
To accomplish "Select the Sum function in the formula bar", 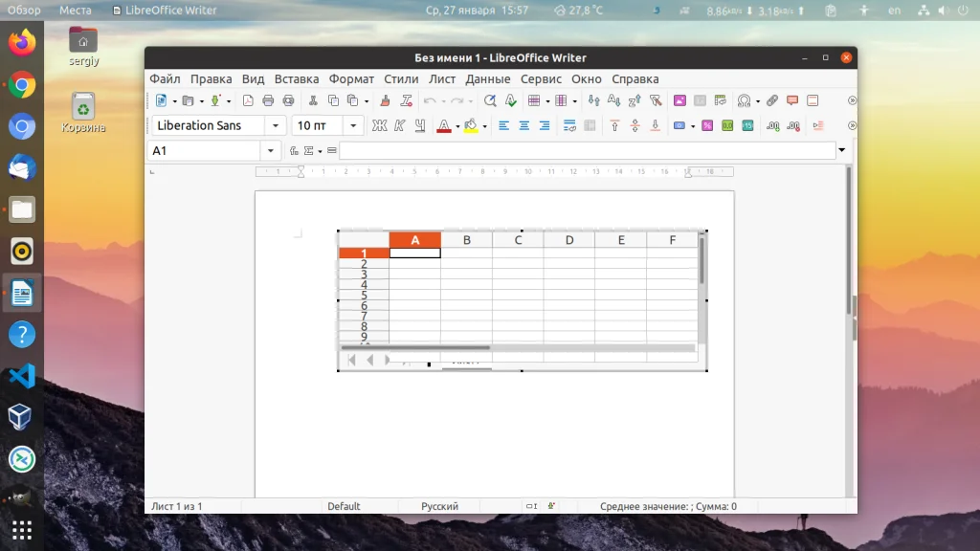I will (308, 150).
